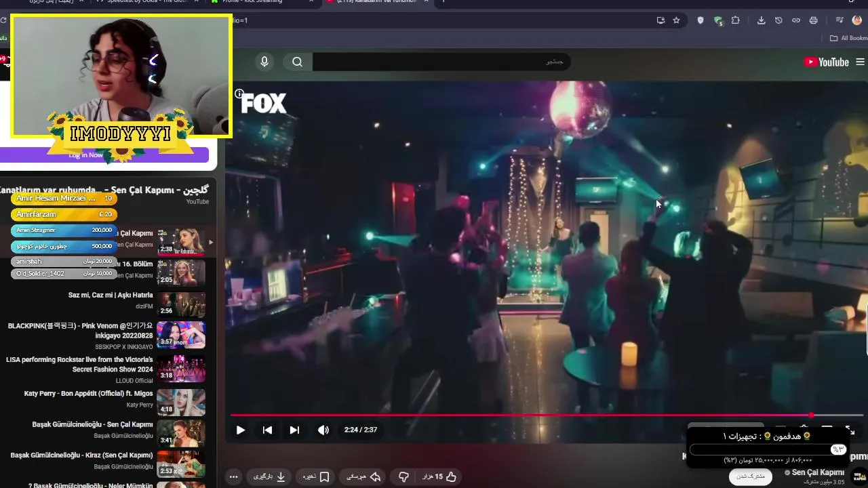868x488 pixels.
Task: Click the copy link toolbar icon
Action: coord(796,20)
